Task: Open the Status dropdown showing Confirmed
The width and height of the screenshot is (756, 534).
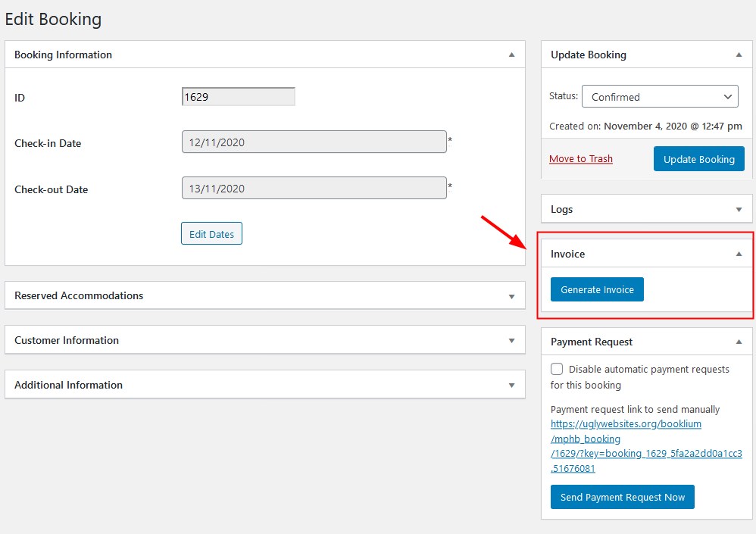Action: pyautogui.click(x=660, y=96)
